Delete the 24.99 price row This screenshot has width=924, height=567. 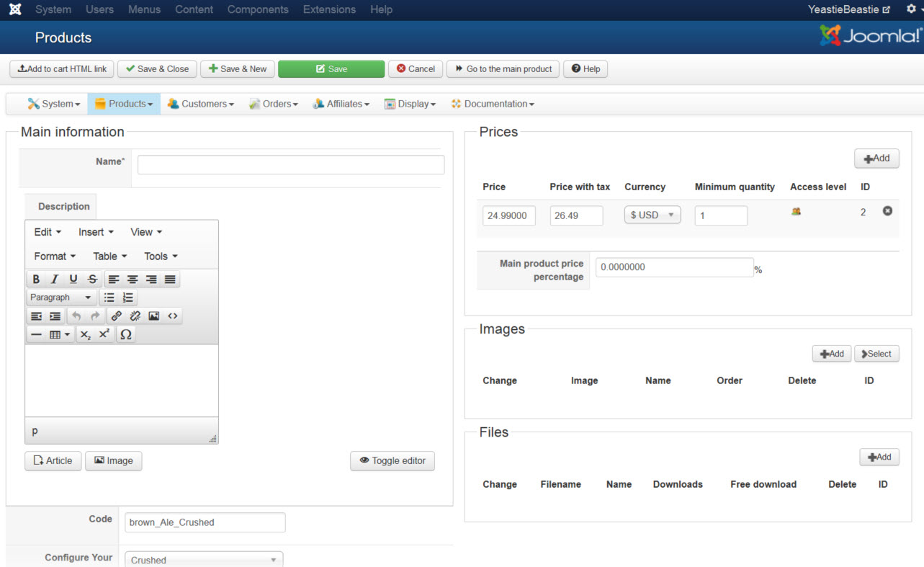coord(887,211)
